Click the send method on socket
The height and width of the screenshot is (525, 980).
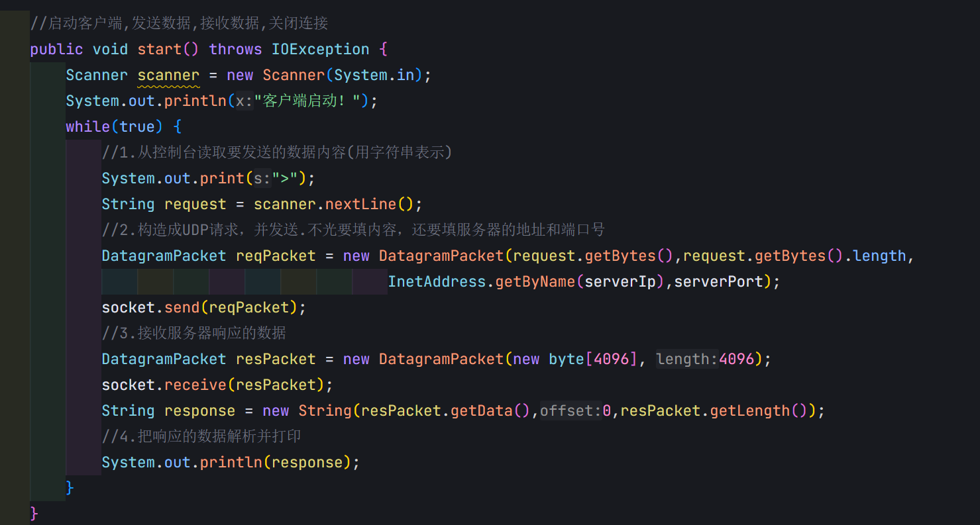[x=182, y=308]
